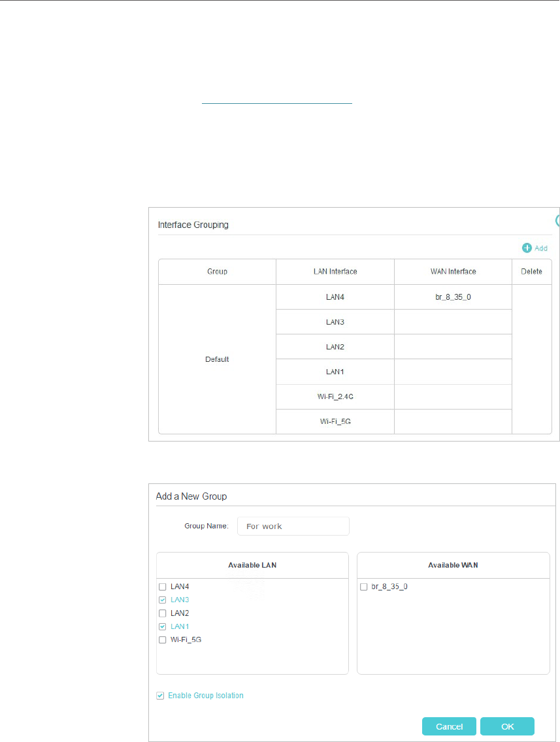Check the Wi-Fi_5G checkbox under Available LAN
The width and height of the screenshot is (560, 742).
[x=162, y=640]
